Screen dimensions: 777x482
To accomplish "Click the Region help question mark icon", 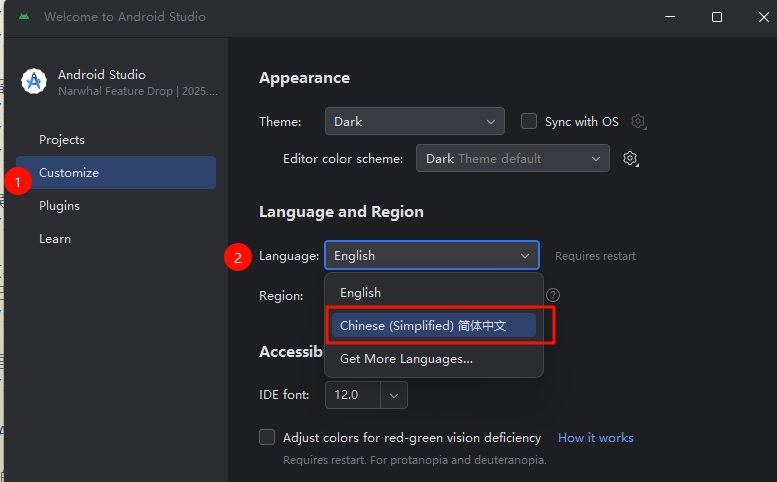I will pos(553,295).
